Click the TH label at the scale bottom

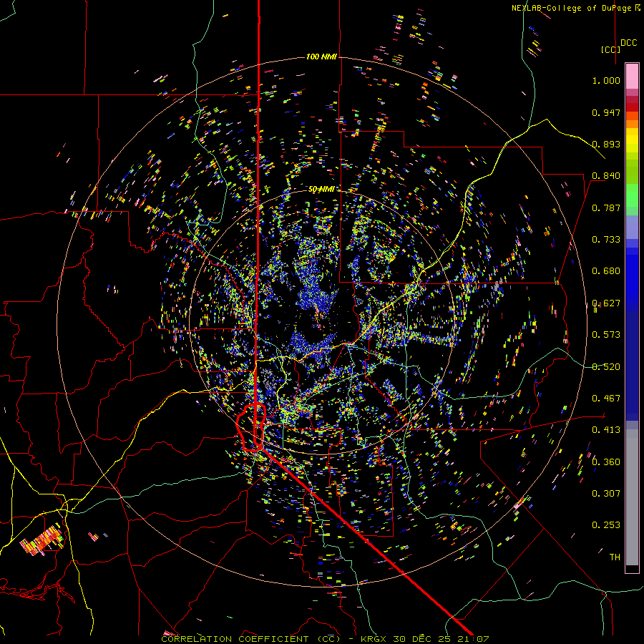tap(615, 557)
